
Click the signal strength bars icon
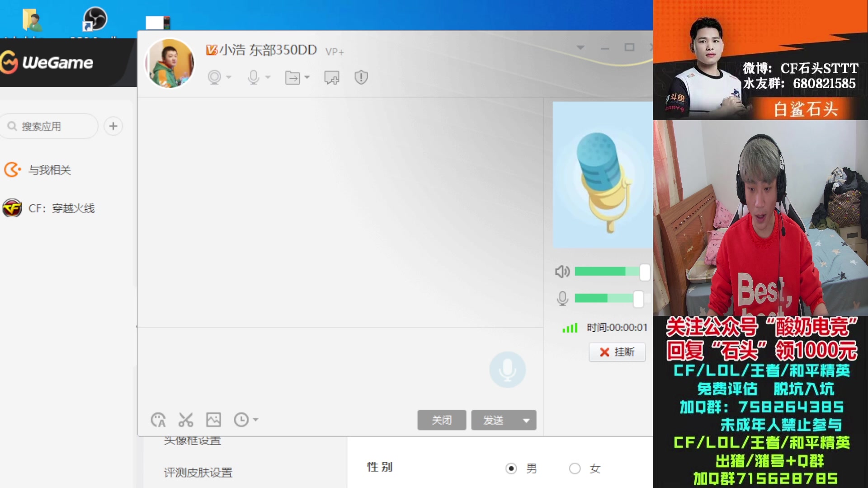pos(570,328)
